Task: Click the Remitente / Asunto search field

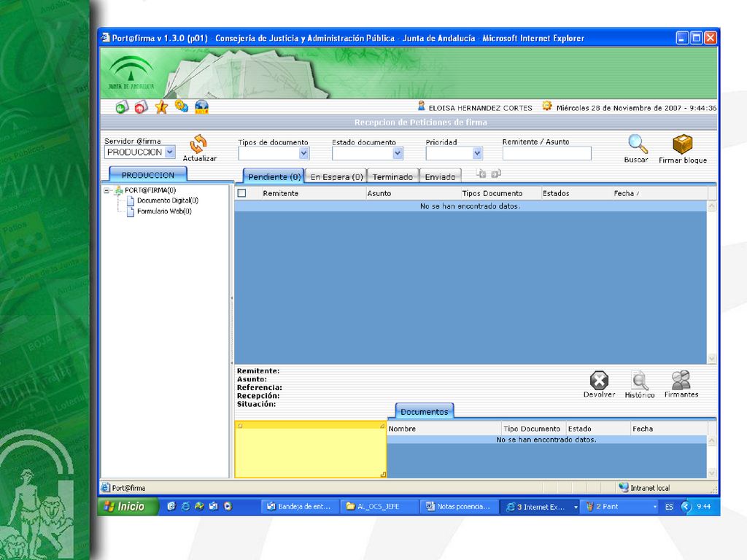Action: pyautogui.click(x=546, y=153)
